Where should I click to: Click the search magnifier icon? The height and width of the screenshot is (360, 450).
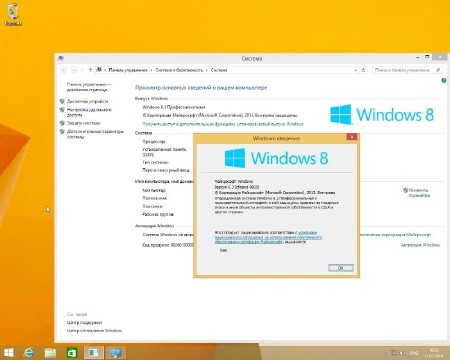click(438, 70)
